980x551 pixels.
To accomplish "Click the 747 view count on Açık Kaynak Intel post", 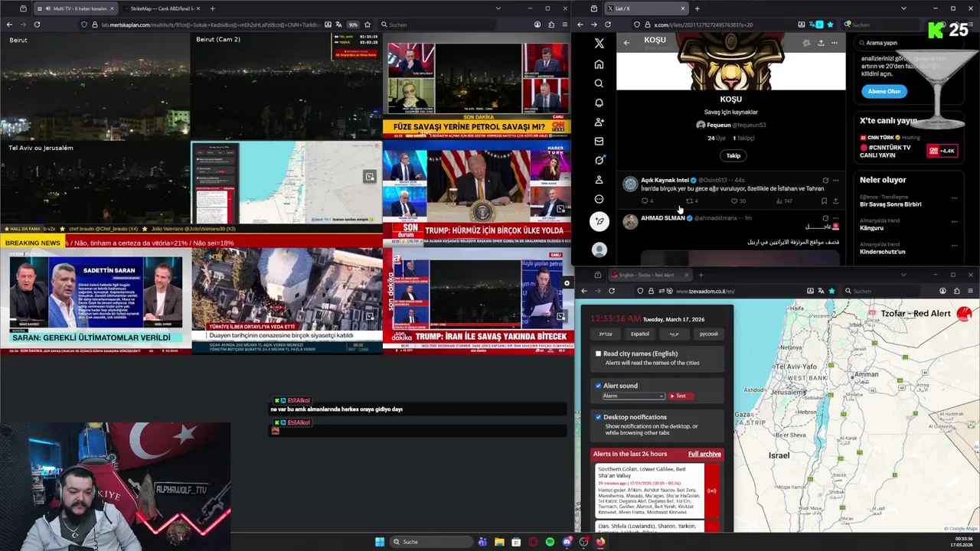I will coord(784,201).
